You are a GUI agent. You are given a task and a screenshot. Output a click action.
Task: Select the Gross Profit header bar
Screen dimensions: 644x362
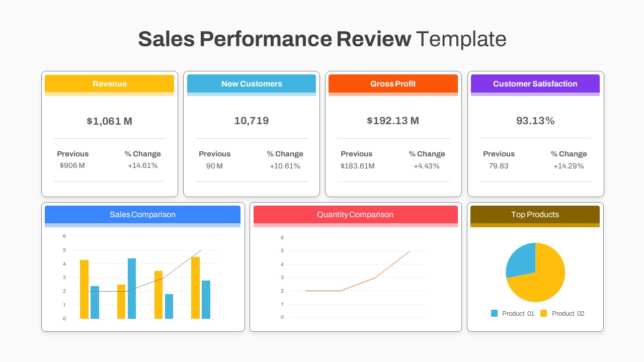pyautogui.click(x=393, y=84)
